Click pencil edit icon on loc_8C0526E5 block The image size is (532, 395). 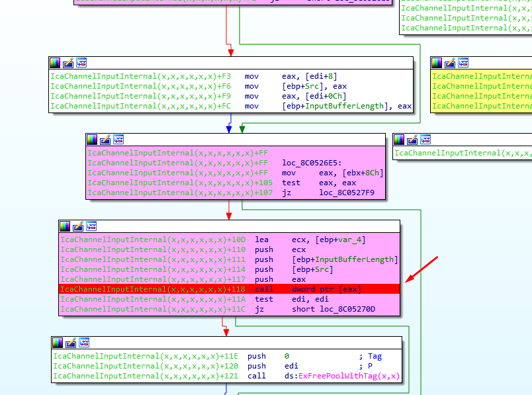pos(105,140)
